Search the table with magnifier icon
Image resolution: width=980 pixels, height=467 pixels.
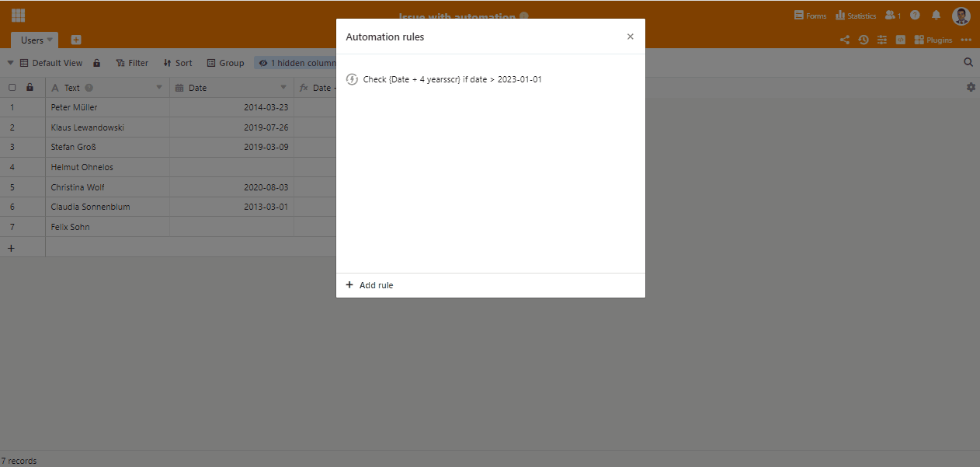point(968,62)
